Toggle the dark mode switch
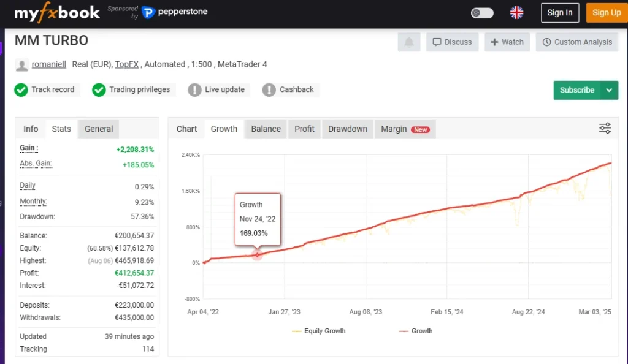628x364 pixels. [x=482, y=13]
